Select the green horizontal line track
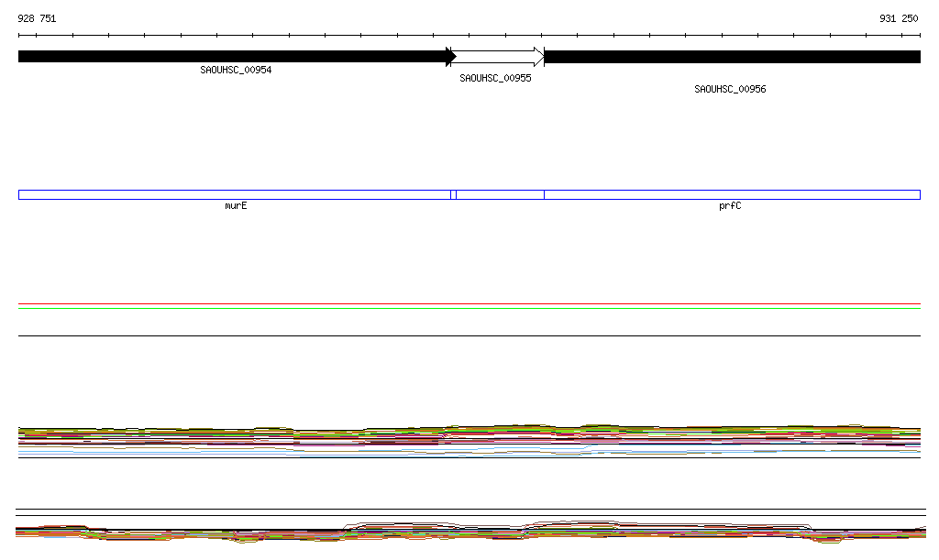Viewport: 939px width, 560px height. 469,309
